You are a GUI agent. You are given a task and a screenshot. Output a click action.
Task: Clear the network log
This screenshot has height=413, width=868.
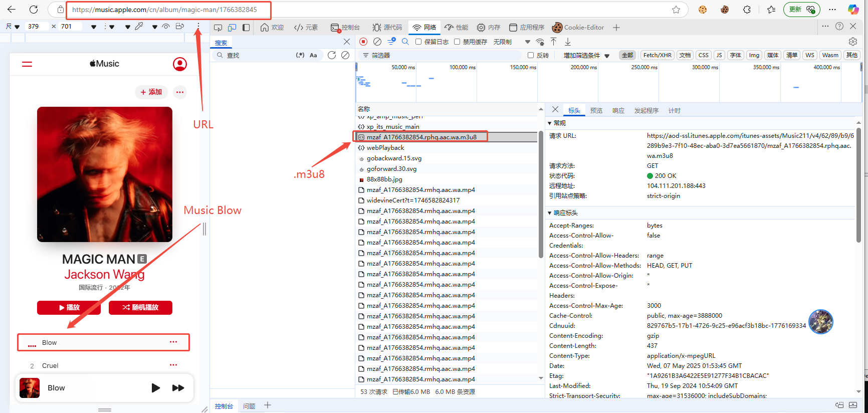point(377,42)
